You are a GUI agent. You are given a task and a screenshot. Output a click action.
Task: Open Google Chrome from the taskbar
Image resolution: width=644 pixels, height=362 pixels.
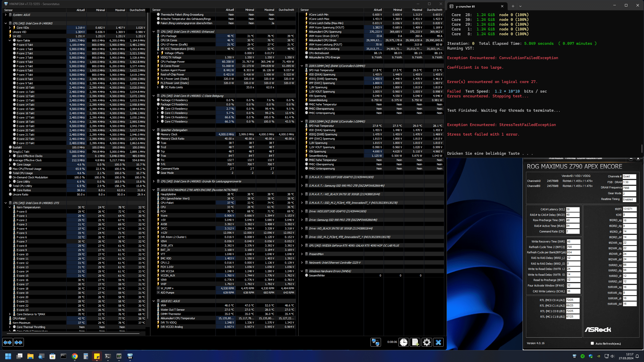coord(75,356)
